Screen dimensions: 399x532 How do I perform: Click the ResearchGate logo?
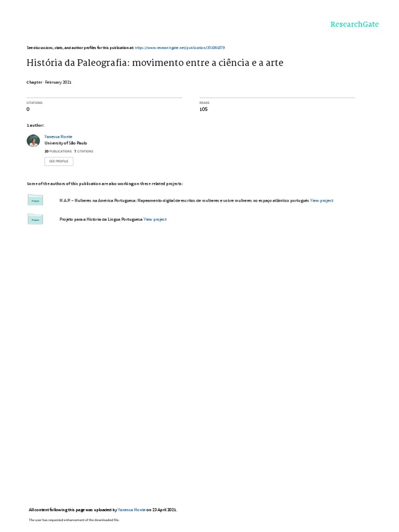(354, 24)
